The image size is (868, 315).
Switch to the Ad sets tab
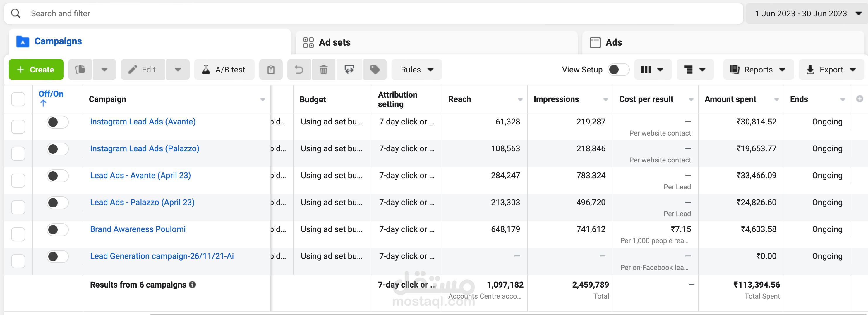coord(334,42)
